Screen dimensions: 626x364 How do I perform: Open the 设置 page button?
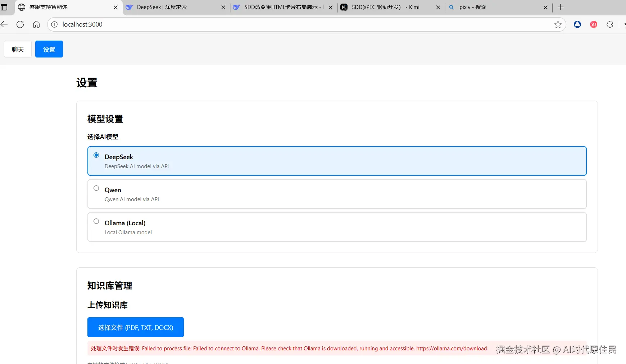[x=49, y=49]
